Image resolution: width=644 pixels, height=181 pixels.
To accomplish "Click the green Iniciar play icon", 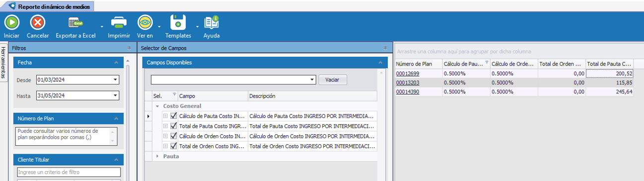I will (11, 22).
